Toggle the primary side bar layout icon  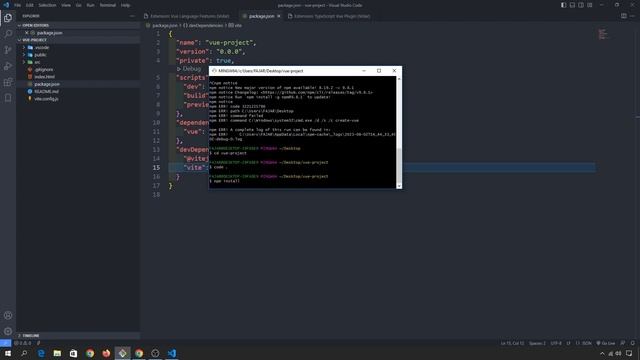click(x=564, y=5)
